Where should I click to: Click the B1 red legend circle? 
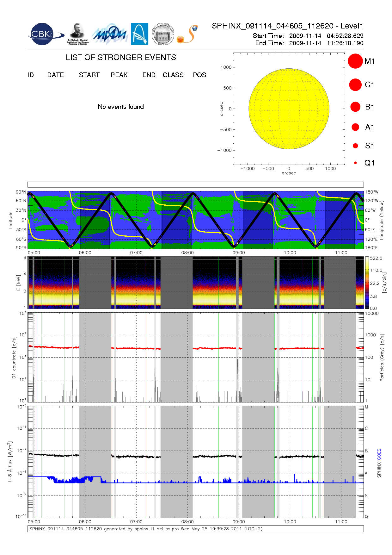[x=355, y=107]
